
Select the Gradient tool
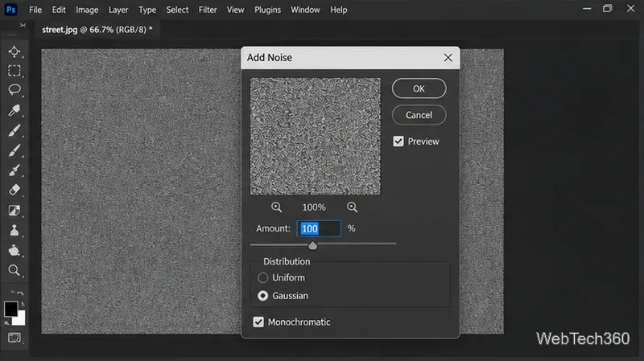(14, 211)
